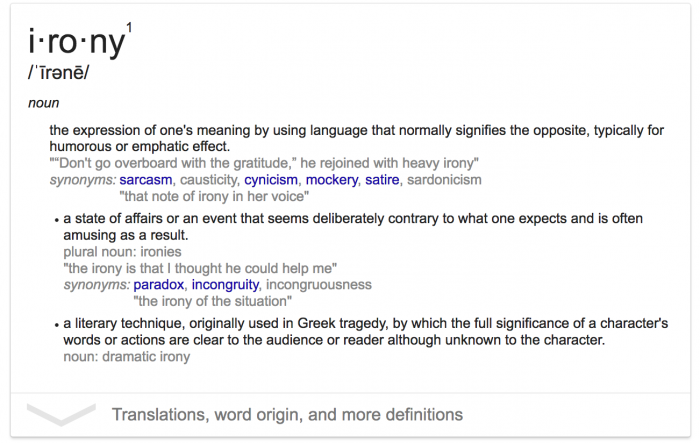Click the italic noun part-of-speech label
The height and width of the screenshot is (443, 700).
tap(44, 103)
